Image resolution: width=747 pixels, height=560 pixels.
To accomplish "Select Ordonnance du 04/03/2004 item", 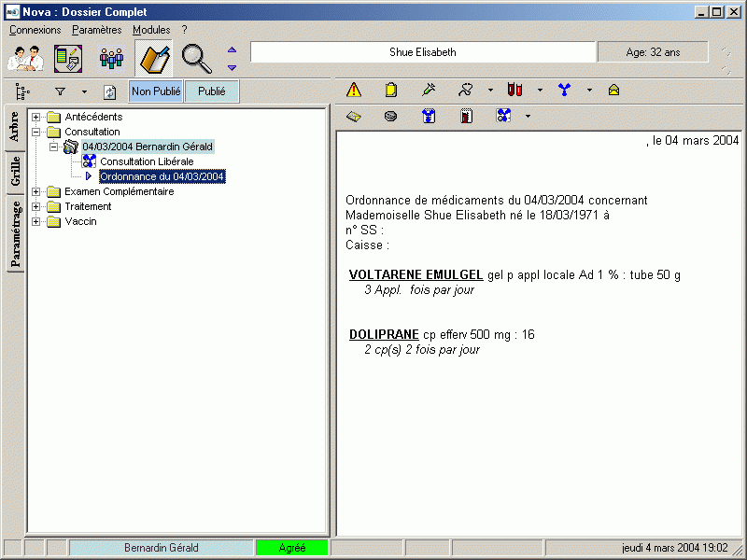I will coord(162,176).
